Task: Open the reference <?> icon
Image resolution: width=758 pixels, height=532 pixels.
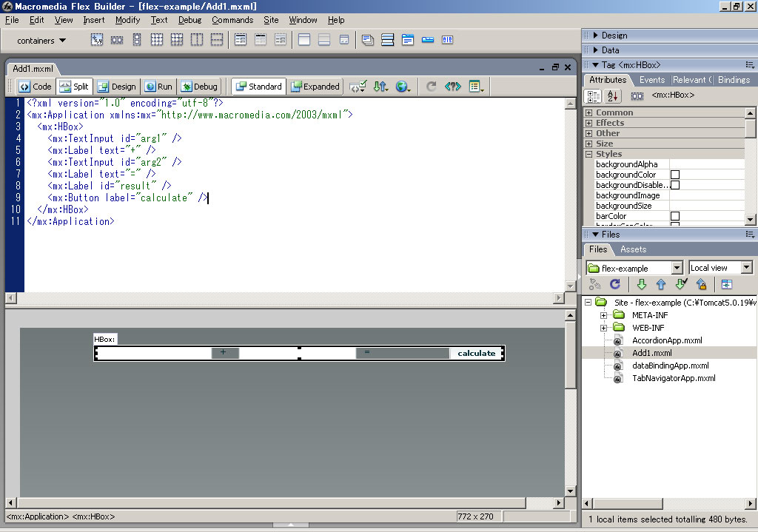Action: [453, 87]
